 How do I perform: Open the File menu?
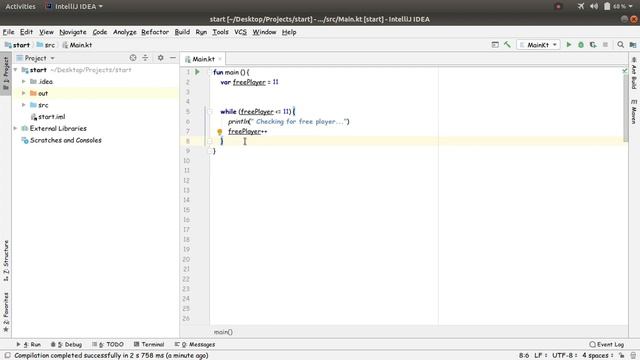tap(9, 32)
